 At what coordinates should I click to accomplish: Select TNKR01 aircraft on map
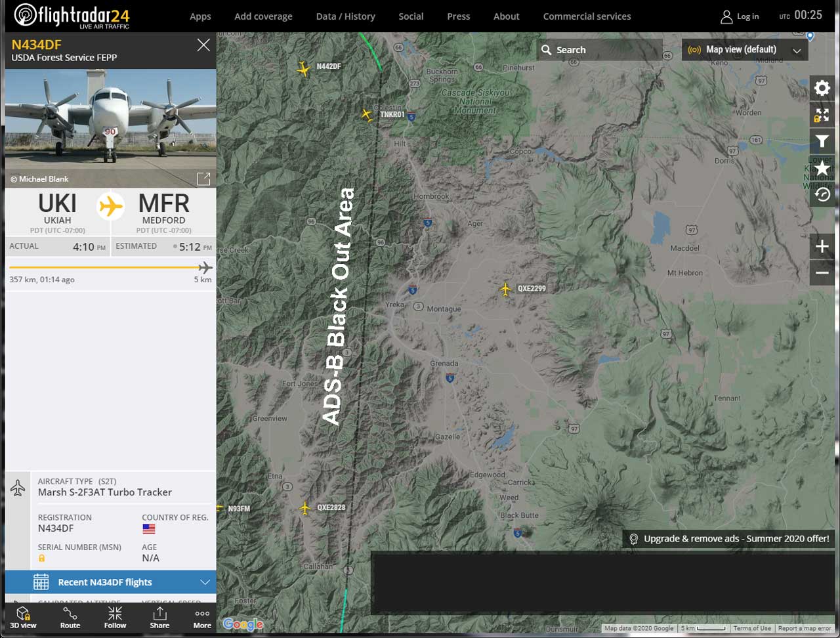point(367,115)
